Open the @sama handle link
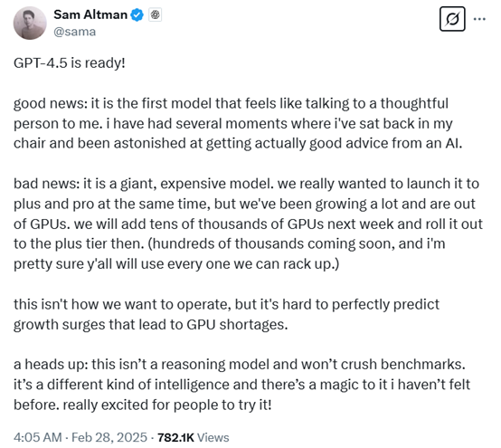The width and height of the screenshot is (501, 448). point(75,32)
